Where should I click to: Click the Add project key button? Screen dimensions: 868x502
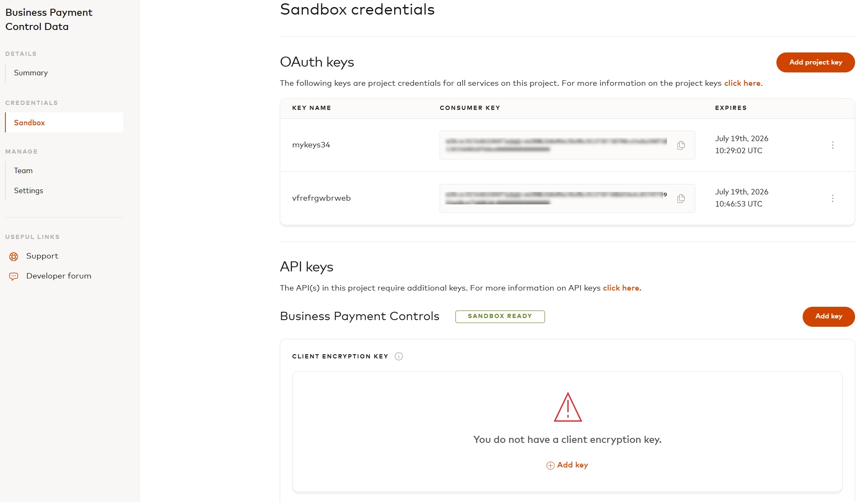pos(815,62)
